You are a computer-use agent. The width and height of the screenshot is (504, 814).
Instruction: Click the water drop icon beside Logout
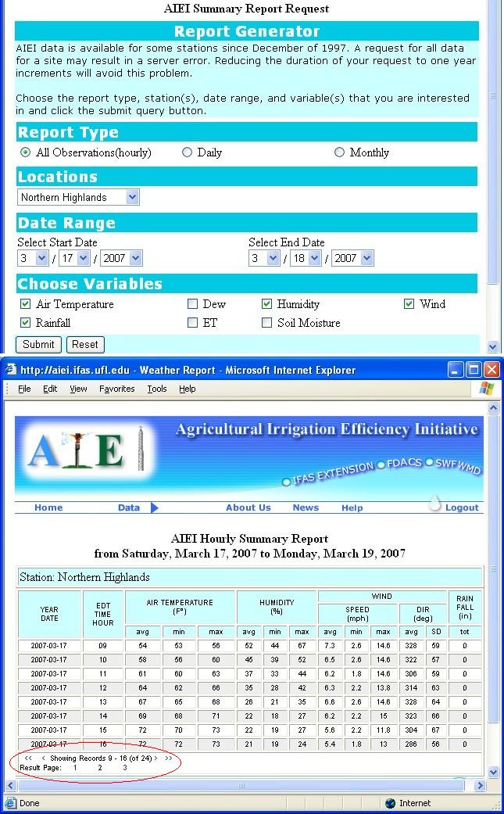coord(435,503)
